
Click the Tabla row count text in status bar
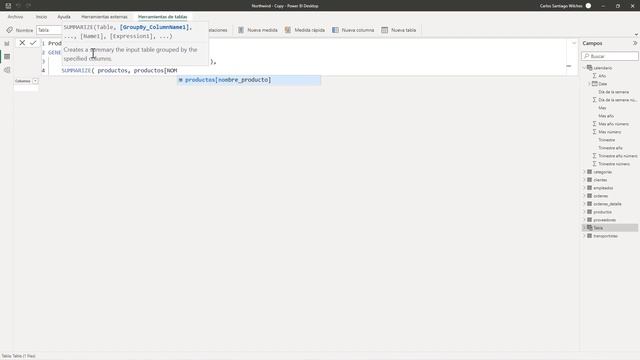pos(18,356)
